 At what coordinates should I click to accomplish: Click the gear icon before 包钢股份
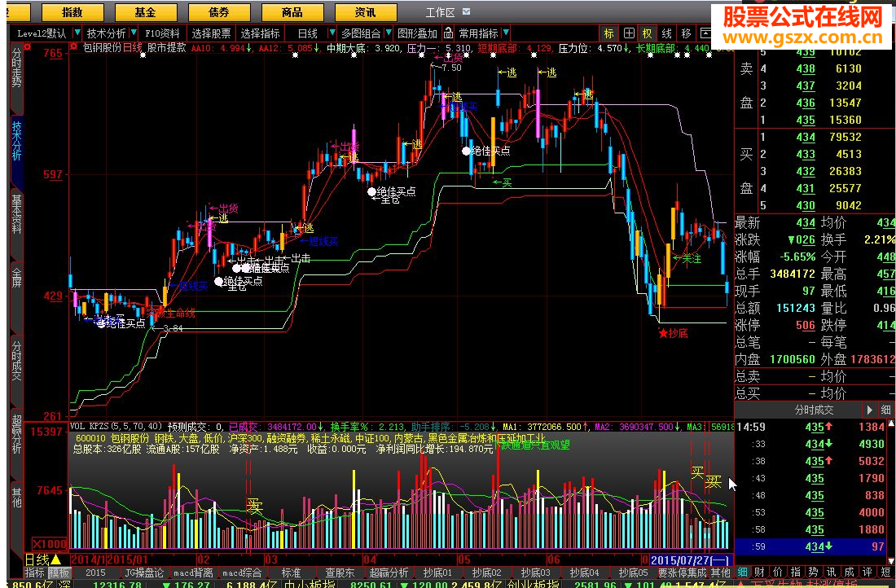(x=73, y=47)
